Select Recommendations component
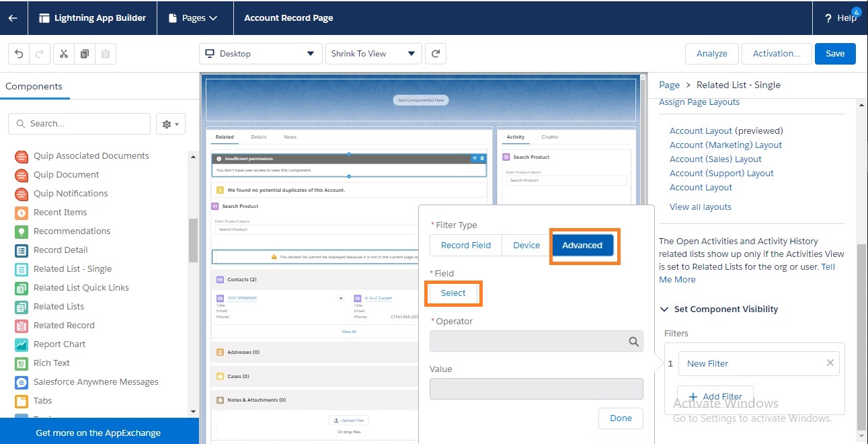 (72, 231)
